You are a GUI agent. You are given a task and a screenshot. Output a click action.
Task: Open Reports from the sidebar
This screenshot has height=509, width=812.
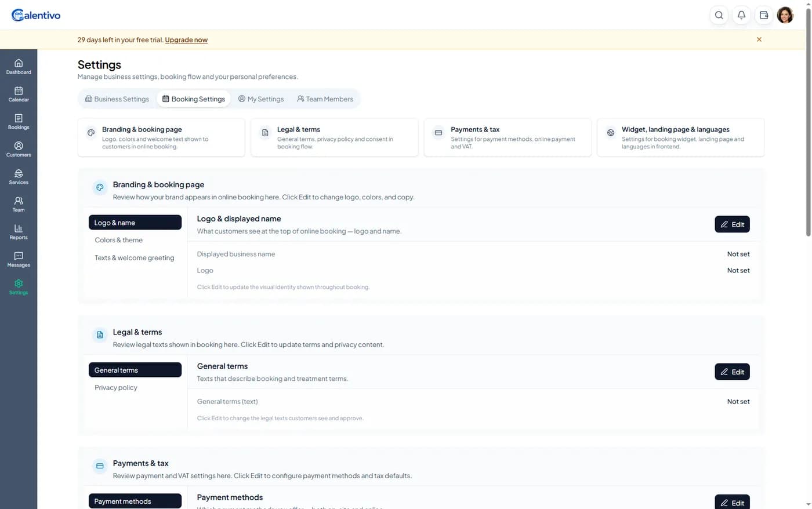pos(19,232)
